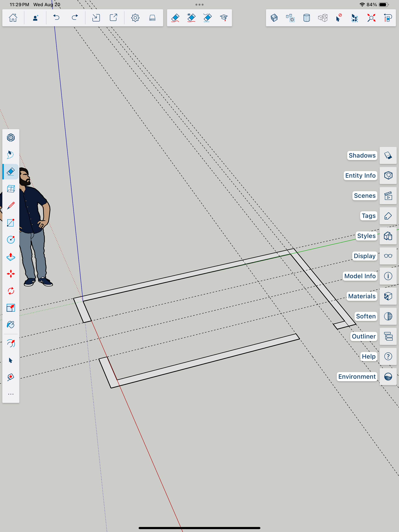Open the Tags panel
Image resolution: width=399 pixels, height=532 pixels.
(x=388, y=216)
